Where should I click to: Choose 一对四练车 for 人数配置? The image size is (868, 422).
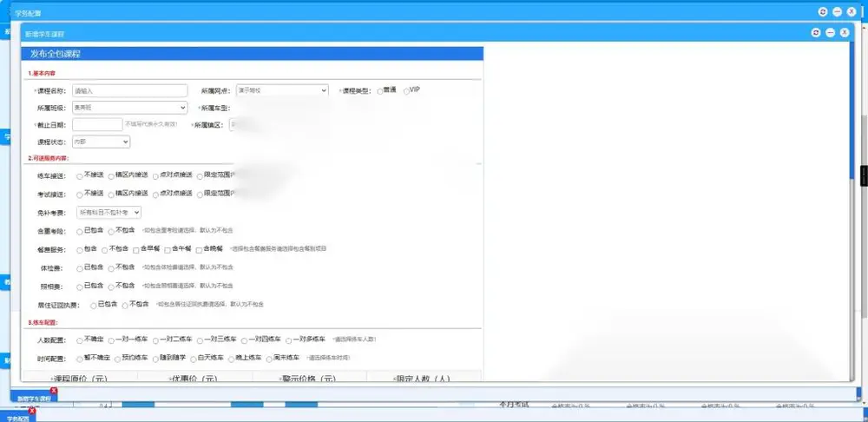tap(244, 340)
